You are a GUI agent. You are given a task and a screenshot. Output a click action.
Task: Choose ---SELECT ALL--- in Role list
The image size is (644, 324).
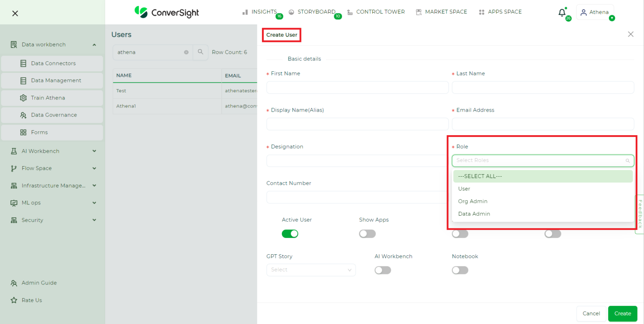(543, 176)
